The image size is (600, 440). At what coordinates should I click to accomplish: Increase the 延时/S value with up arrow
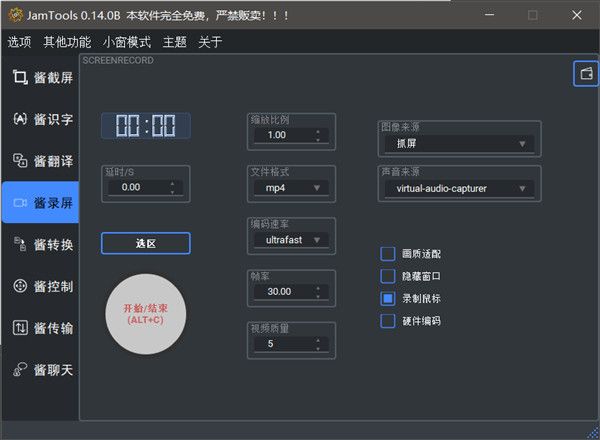[x=173, y=184]
